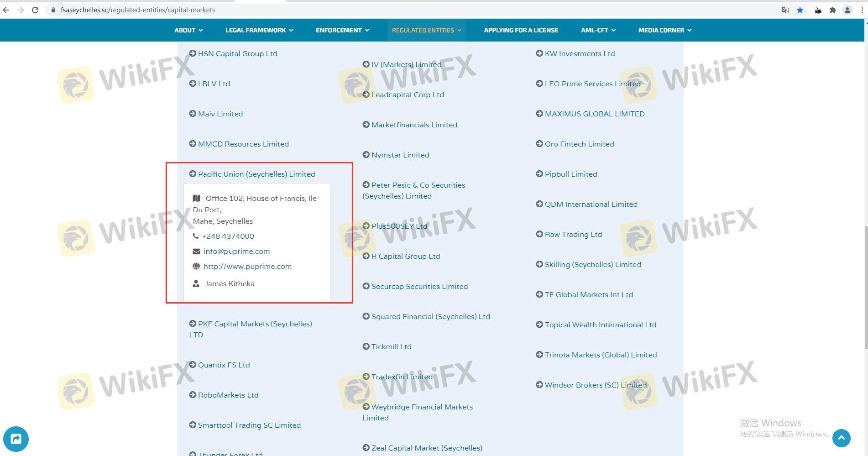Click the browser back arrow
The height and width of the screenshot is (456, 868).
click(6, 10)
